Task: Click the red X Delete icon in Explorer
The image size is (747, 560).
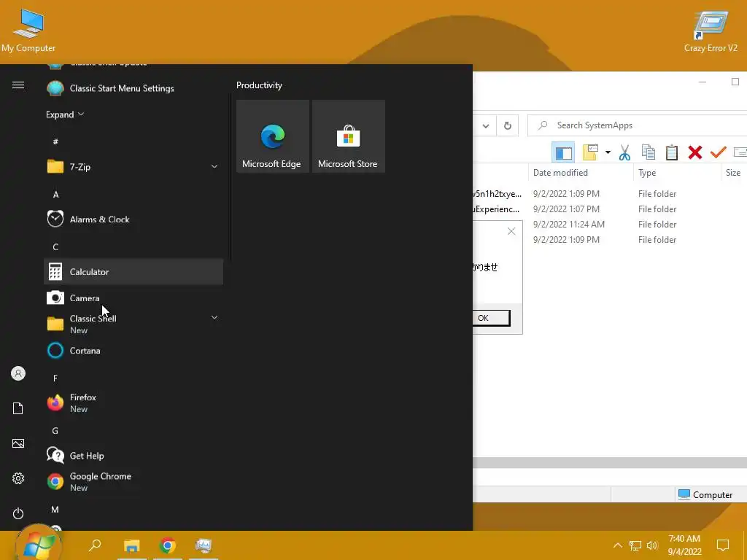Action: 695,152
